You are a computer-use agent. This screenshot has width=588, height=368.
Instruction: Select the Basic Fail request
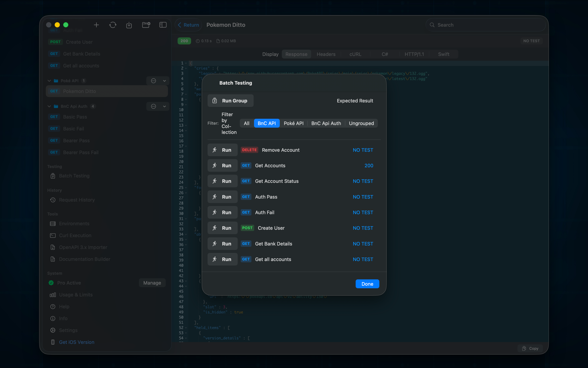tap(107, 129)
